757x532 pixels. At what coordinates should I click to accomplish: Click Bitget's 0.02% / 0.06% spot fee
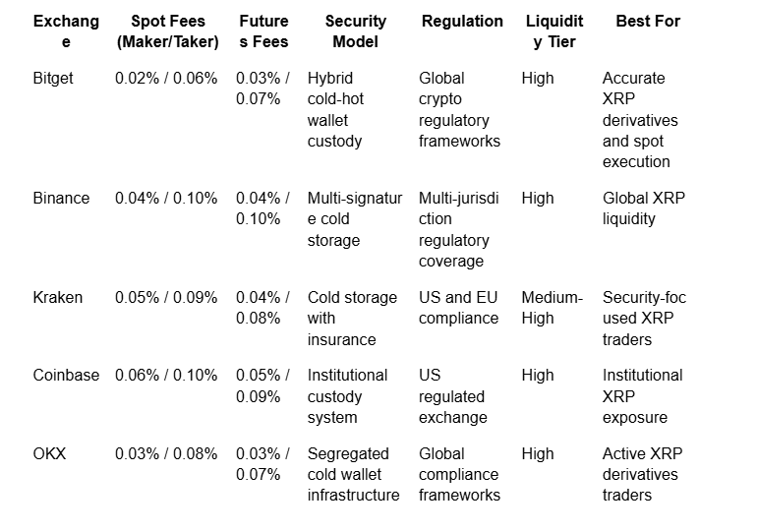(x=166, y=79)
